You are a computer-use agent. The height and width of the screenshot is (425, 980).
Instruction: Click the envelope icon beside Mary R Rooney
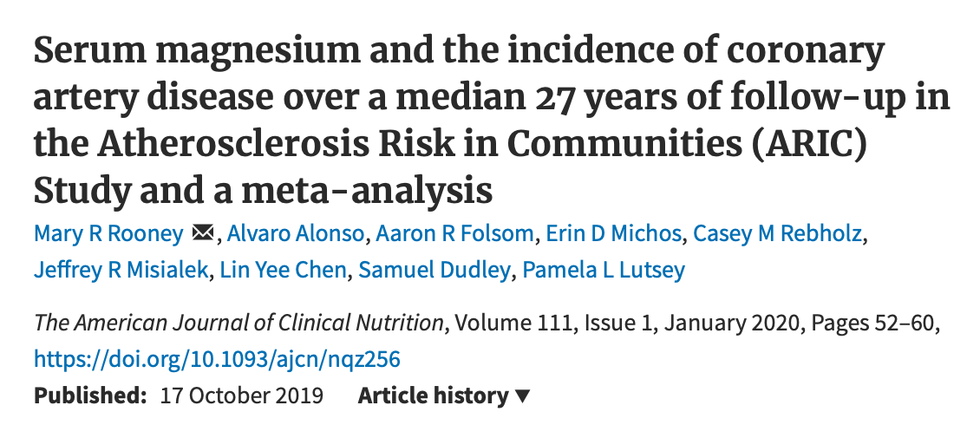(202, 233)
